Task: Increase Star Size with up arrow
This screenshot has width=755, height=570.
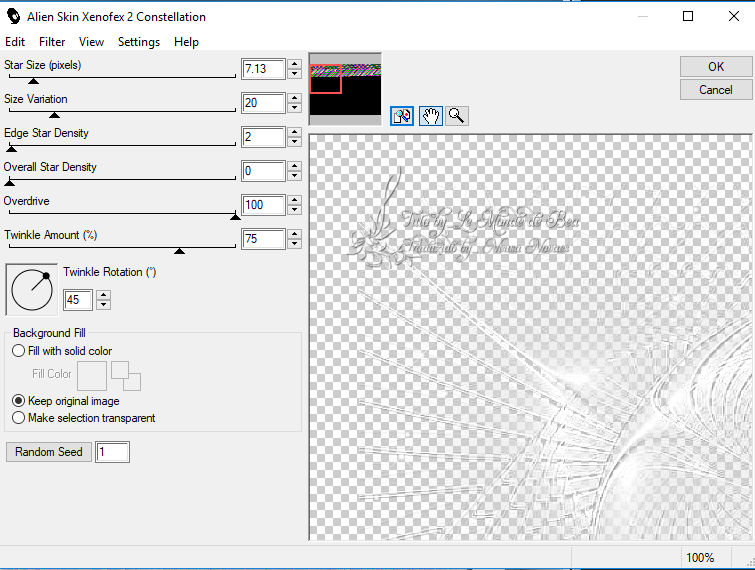Action: click(295, 64)
